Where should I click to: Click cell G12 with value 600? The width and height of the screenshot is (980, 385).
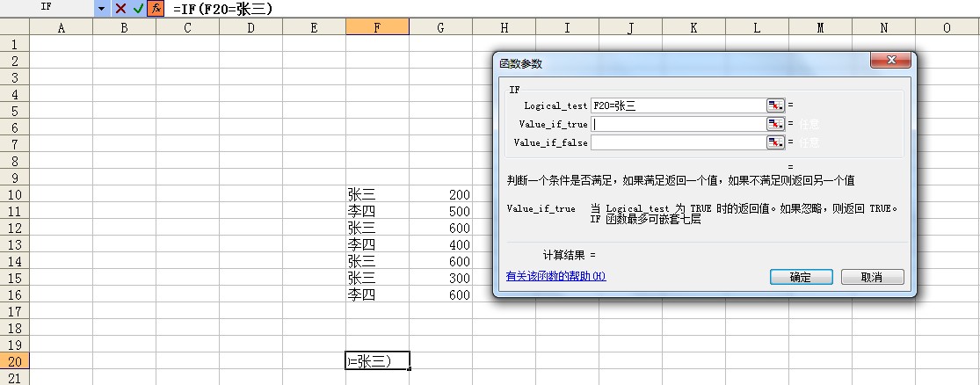click(x=440, y=228)
